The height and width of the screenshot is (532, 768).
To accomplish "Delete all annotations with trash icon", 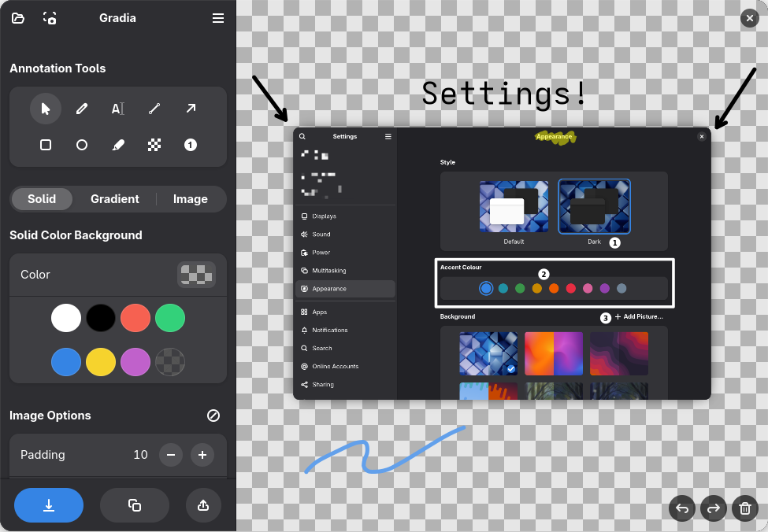I will 745,508.
